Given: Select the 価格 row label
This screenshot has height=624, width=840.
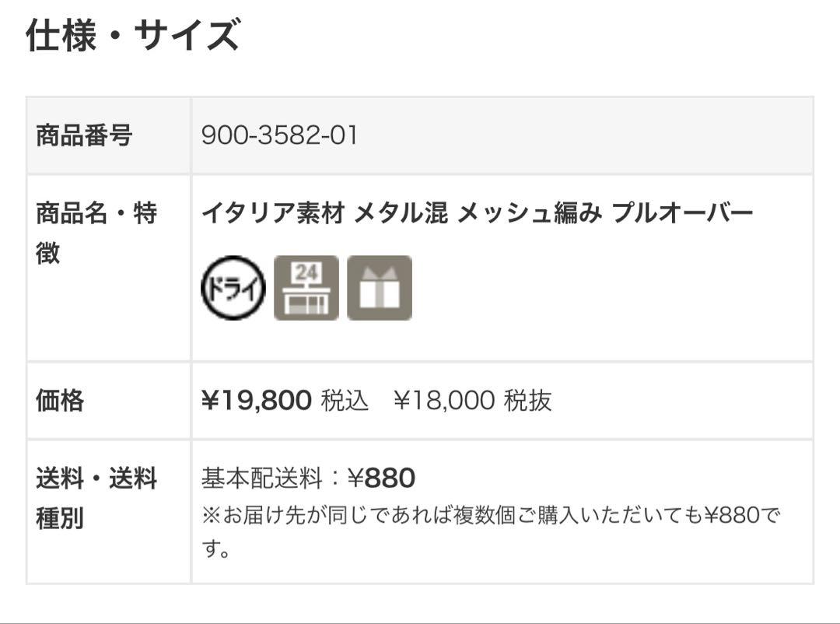Looking at the screenshot, I should pos(60,401).
